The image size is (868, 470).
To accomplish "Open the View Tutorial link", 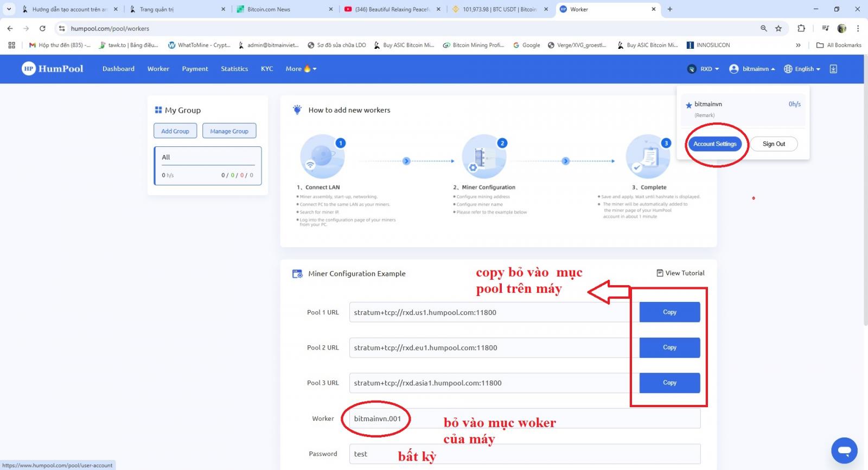I will click(680, 273).
